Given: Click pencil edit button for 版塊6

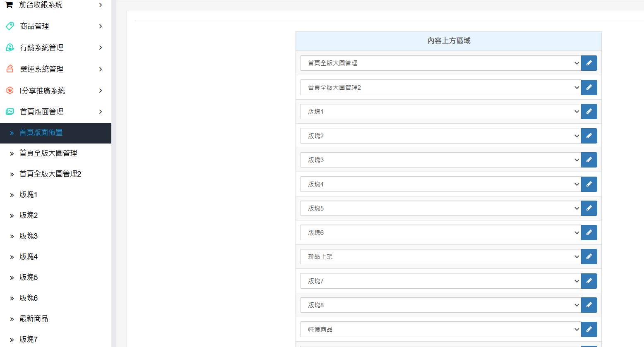Looking at the screenshot, I should pyautogui.click(x=589, y=232).
